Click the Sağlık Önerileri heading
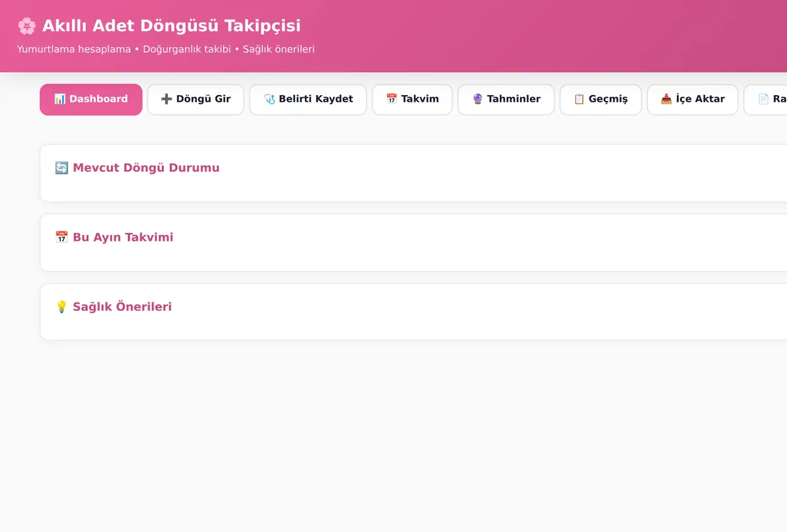 122,307
